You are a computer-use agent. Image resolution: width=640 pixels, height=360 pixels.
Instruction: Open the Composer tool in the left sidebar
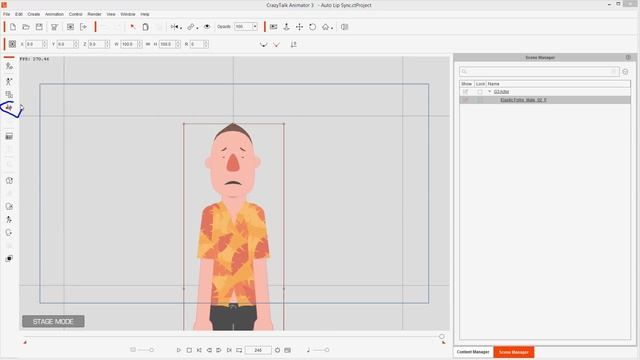9,66
